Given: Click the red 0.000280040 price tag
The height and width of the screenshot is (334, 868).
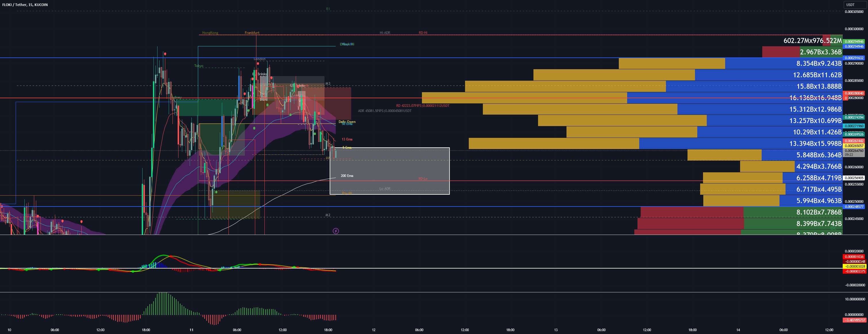Looking at the screenshot, I should click(x=854, y=93).
